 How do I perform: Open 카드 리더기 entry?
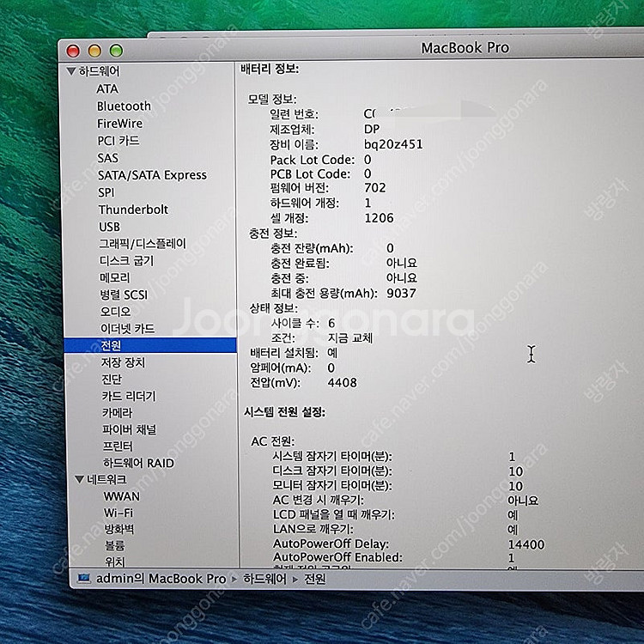[129, 396]
